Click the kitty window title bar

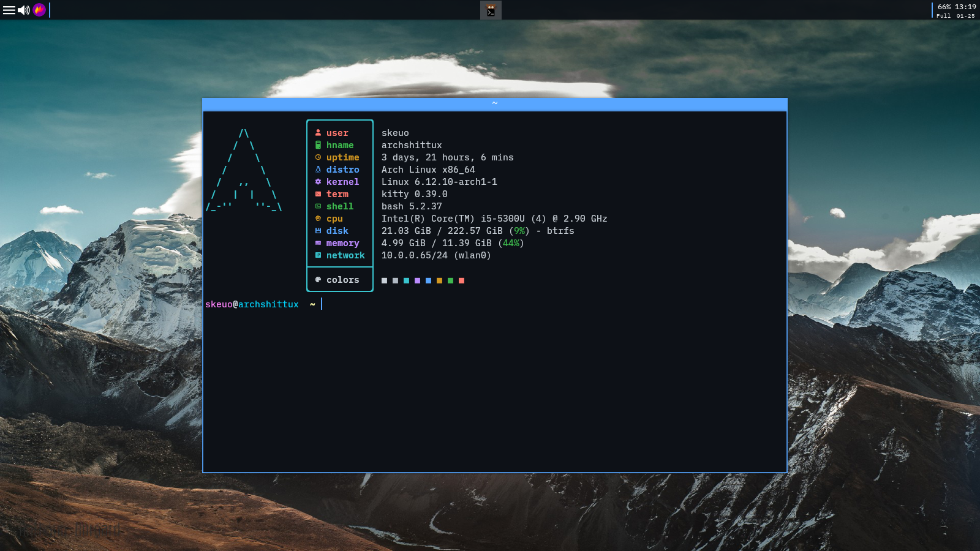(x=494, y=104)
